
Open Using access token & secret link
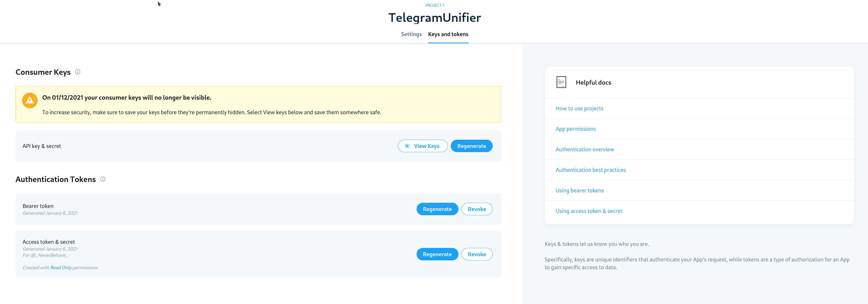589,211
